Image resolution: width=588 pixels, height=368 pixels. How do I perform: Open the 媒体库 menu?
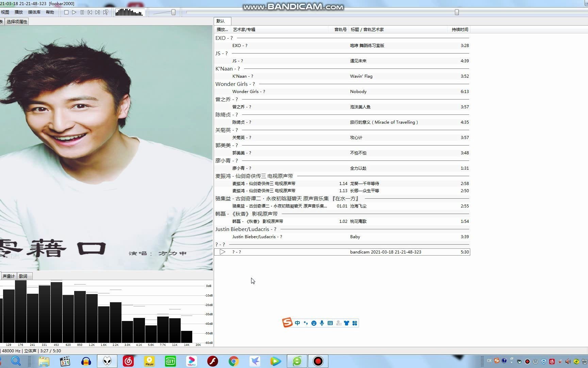[x=34, y=12]
